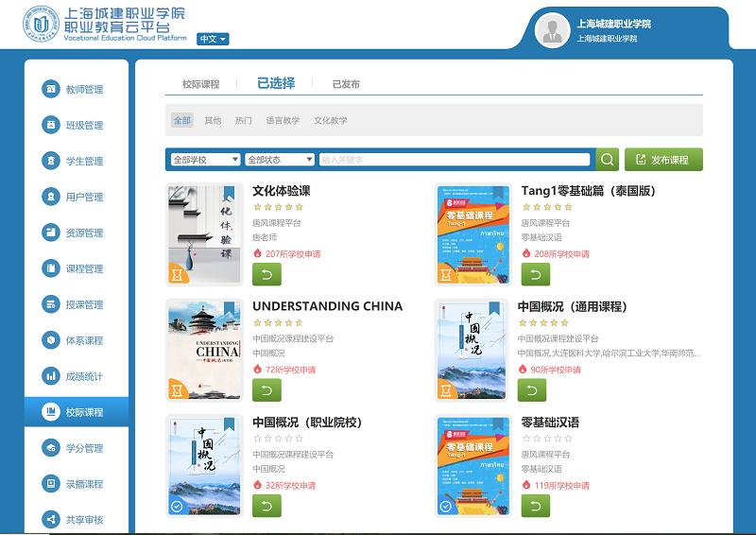Open the 学分管理 sidebar icon

point(51,448)
